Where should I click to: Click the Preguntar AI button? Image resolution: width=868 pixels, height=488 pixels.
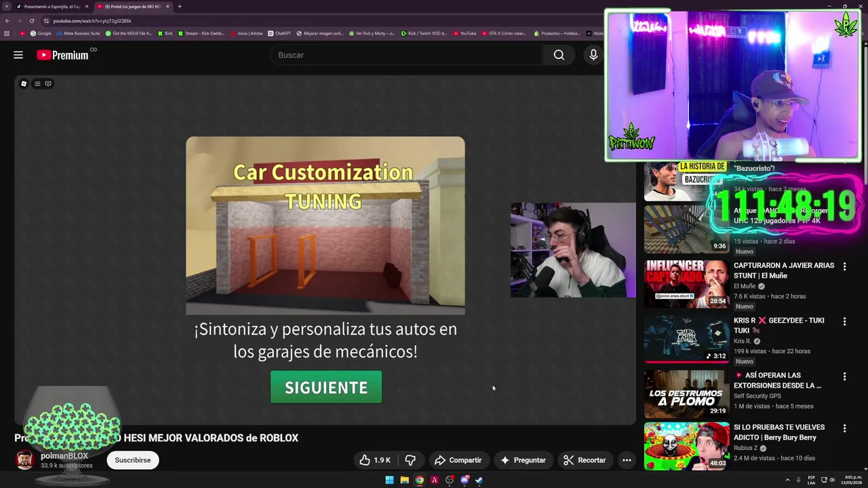523,460
